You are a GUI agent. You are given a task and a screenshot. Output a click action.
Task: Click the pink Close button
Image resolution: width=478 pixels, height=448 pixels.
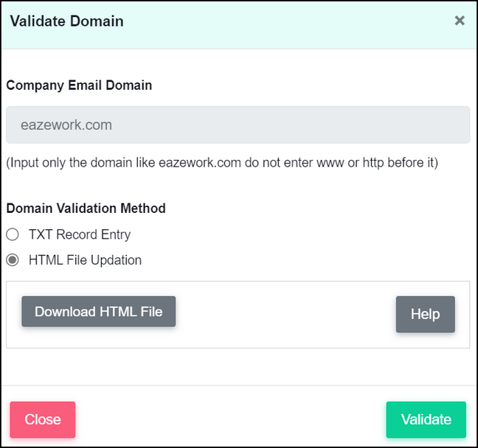[x=42, y=420]
